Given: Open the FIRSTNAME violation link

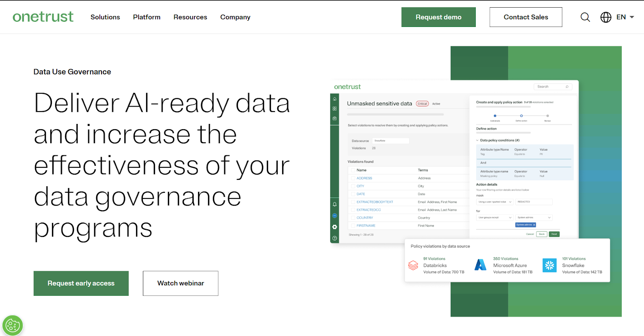Looking at the screenshot, I should point(366,226).
